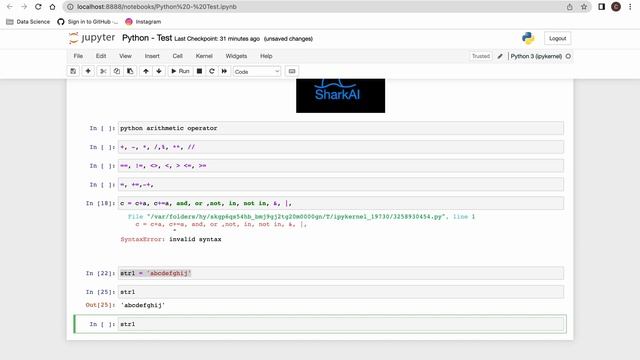Screen dimensions: 640x360
Task: Move selected cell down arrow
Action: [x=159, y=71]
